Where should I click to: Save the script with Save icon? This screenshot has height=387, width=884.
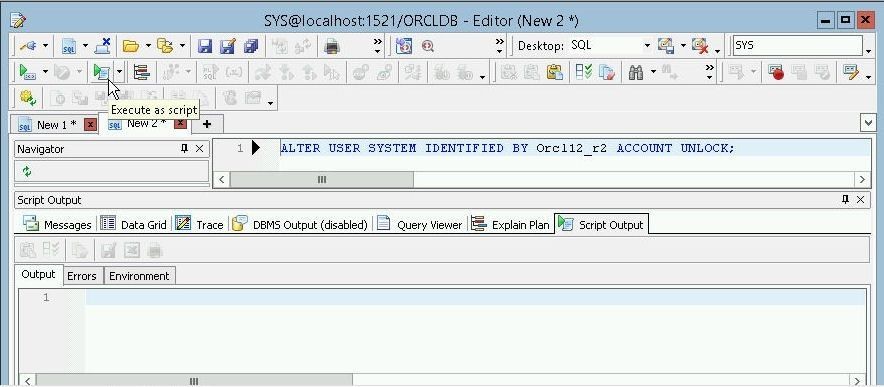click(x=205, y=46)
